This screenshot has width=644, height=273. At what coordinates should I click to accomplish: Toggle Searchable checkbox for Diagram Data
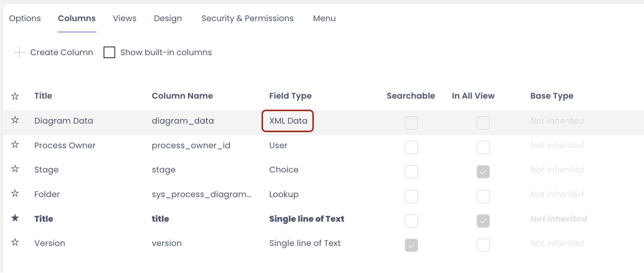[x=411, y=123]
